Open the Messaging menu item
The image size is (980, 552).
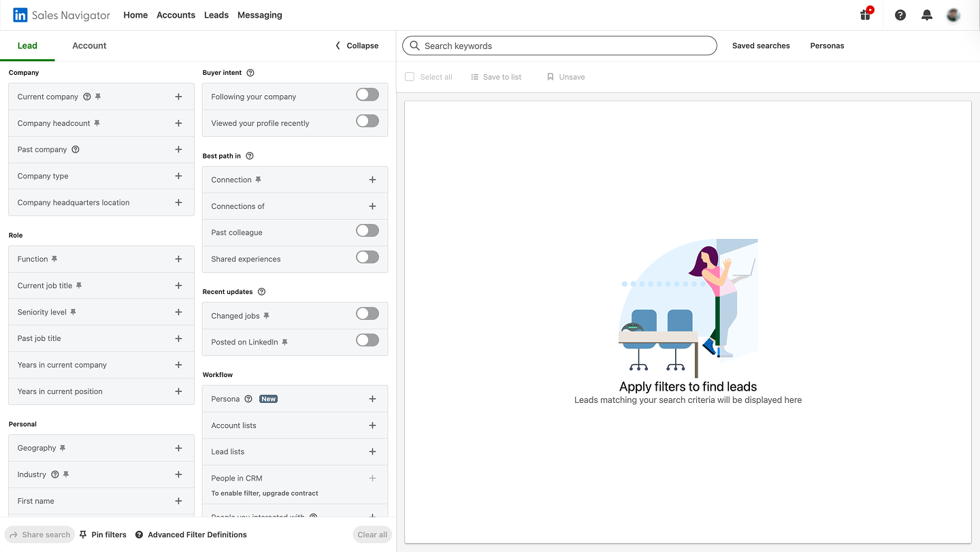(x=259, y=14)
